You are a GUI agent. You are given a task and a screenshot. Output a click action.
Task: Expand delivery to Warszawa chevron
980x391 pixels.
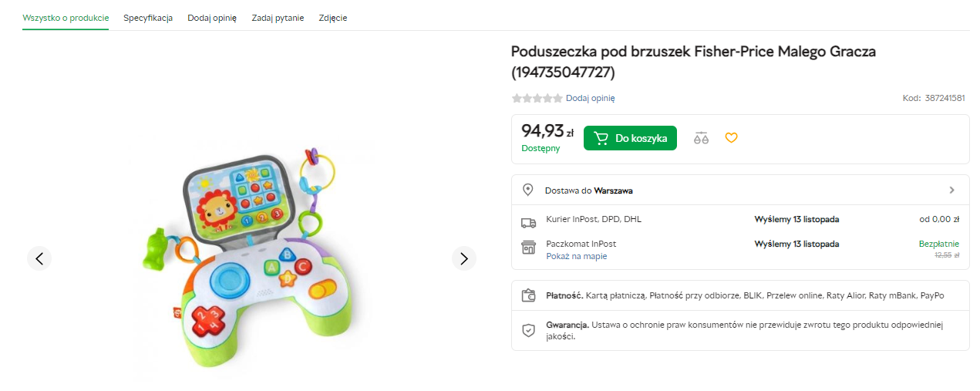click(951, 190)
